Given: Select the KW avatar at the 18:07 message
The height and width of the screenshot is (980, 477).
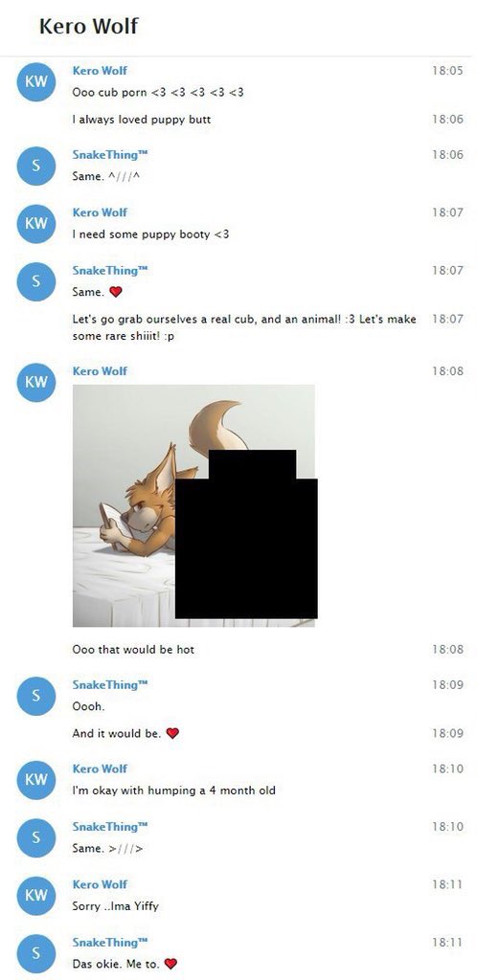Looking at the screenshot, I should [x=35, y=223].
